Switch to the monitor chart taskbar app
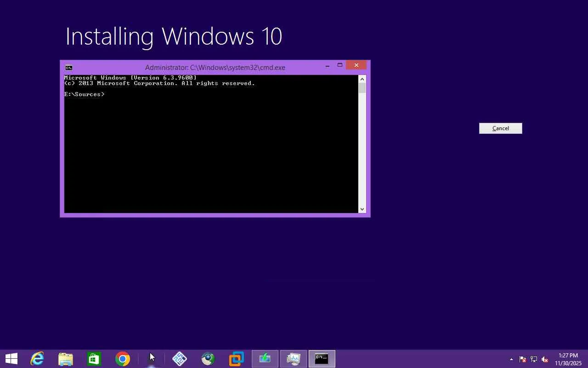588x368 pixels. click(294, 359)
